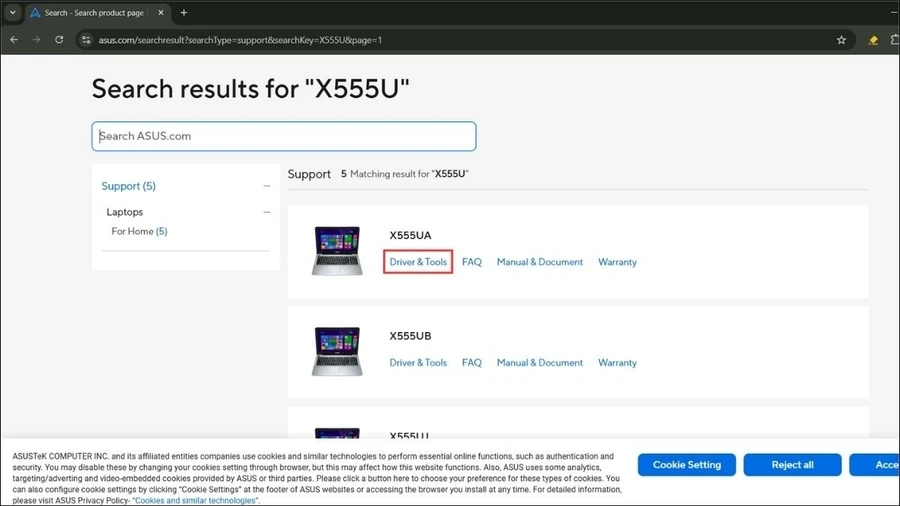Image resolution: width=900 pixels, height=506 pixels.
Task: Open Warranty for X555UA
Action: tap(617, 262)
